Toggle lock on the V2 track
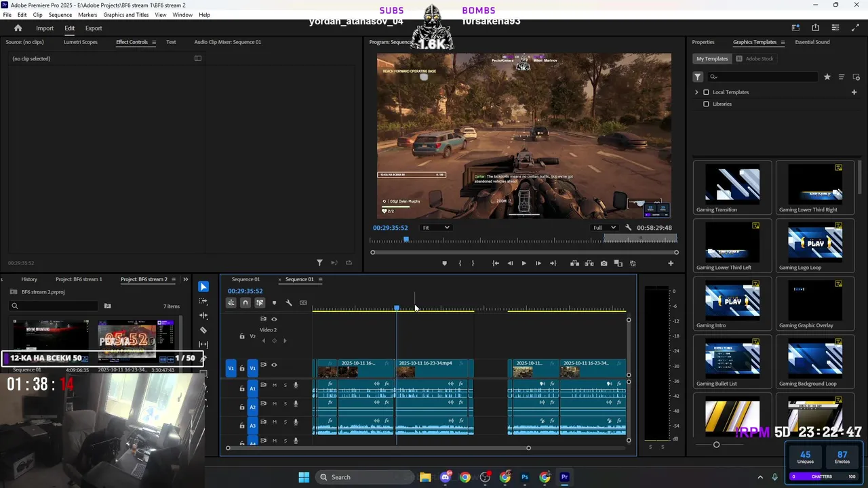Image resolution: width=868 pixels, height=488 pixels. [x=242, y=336]
